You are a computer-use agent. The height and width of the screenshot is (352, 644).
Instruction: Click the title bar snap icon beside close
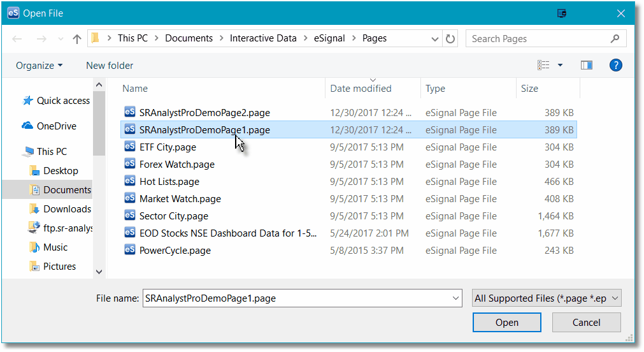562,13
